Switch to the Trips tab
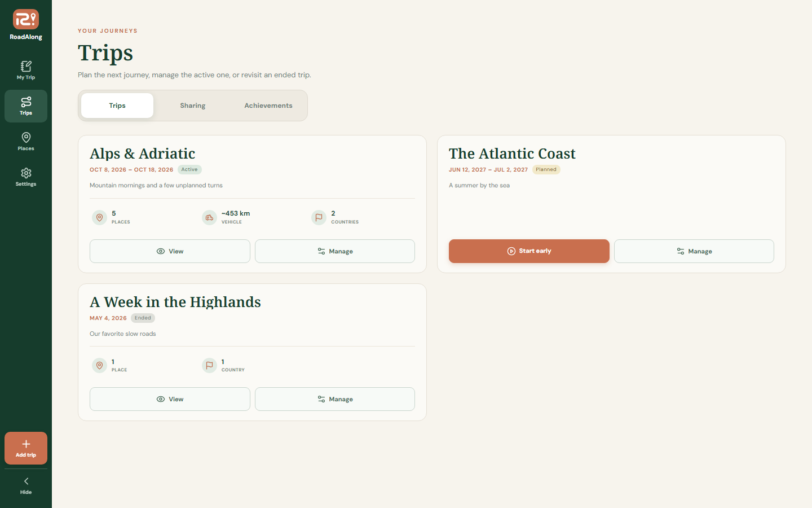Screen dimensions: 812x508 (117, 106)
